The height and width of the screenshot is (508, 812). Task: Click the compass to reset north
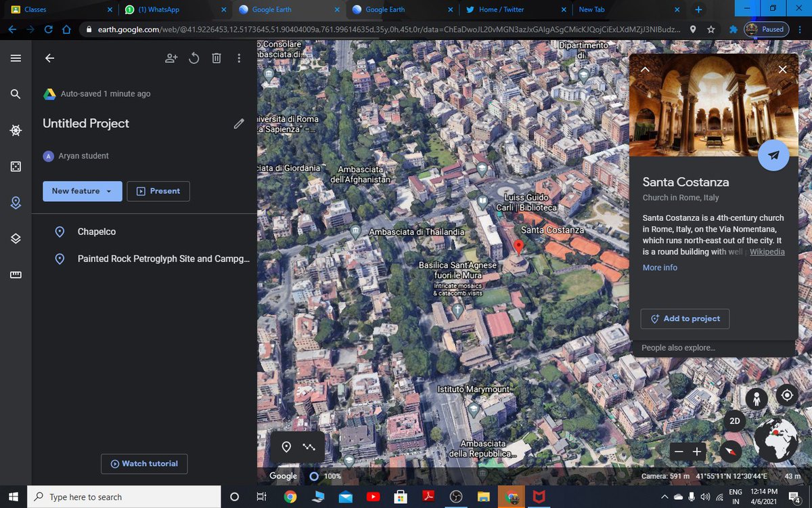click(731, 451)
